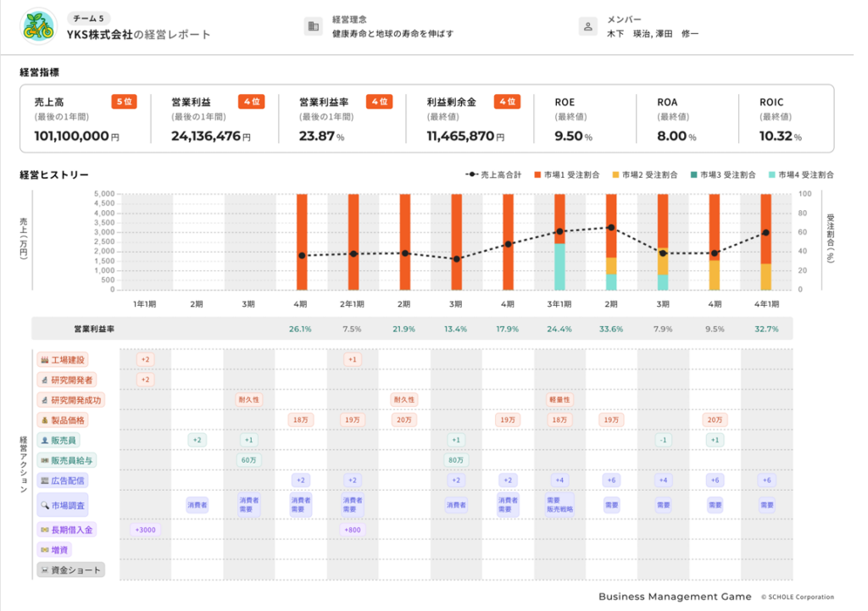Image resolution: width=868 pixels, height=611 pixels.
Task: Click the person icon beside メンバー
Action: coord(588,26)
